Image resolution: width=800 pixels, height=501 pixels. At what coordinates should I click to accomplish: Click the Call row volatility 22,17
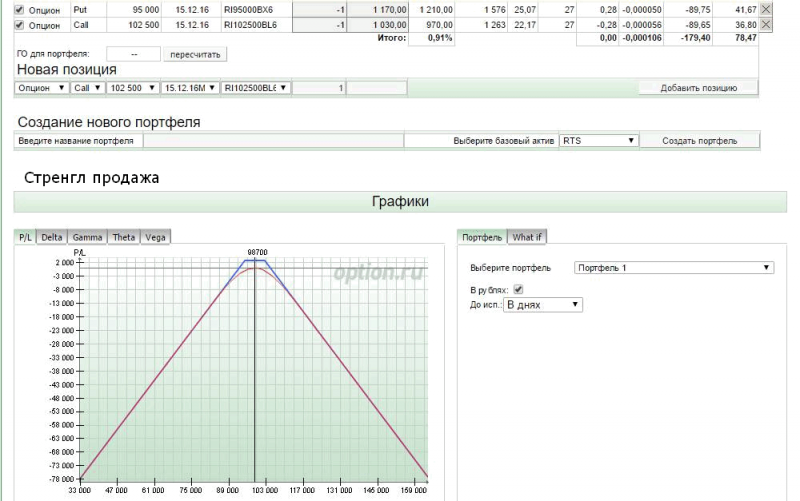tap(525, 24)
